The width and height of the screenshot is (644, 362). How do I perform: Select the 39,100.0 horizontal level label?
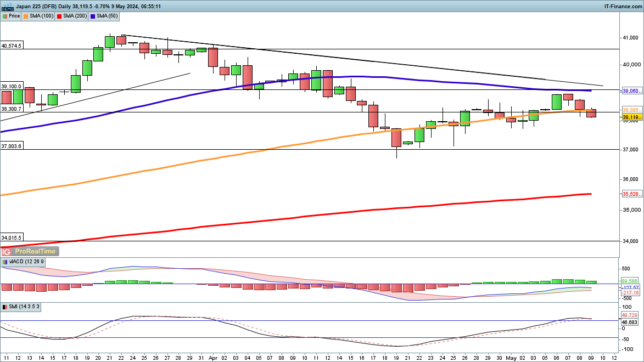12,87
